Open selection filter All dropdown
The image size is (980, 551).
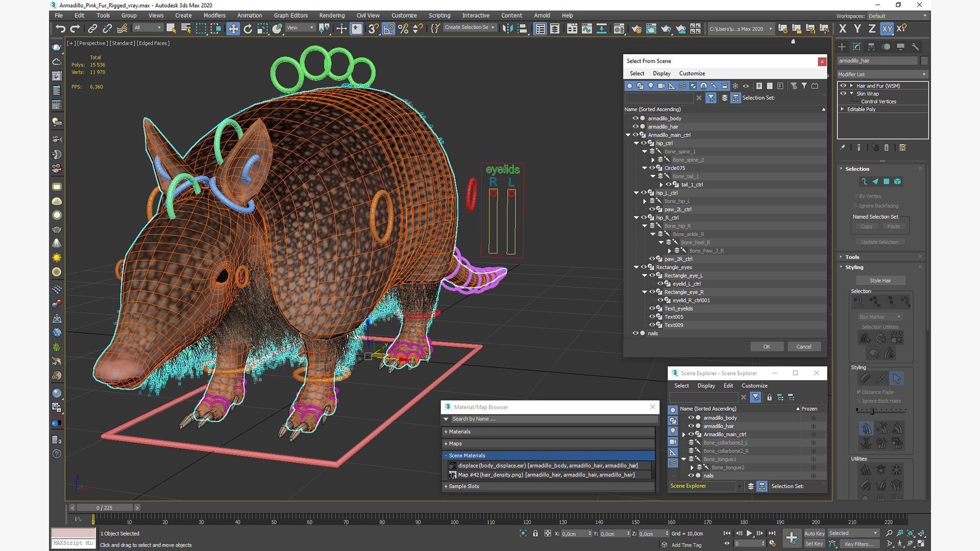pyautogui.click(x=148, y=28)
